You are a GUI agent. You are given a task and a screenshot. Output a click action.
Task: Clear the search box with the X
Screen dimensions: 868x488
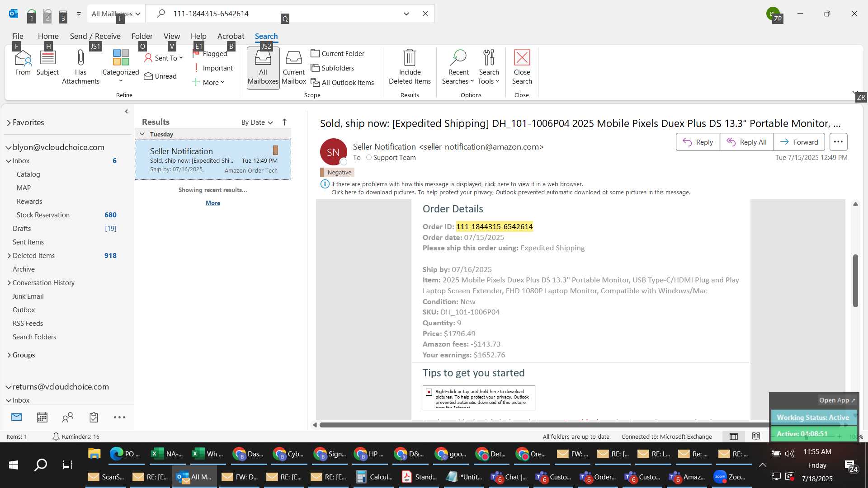pos(425,14)
